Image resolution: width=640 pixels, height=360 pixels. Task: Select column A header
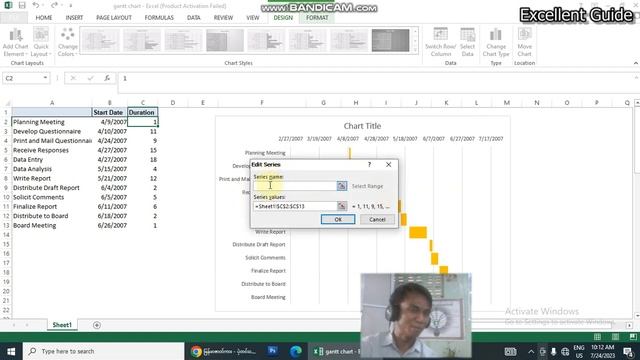(52, 103)
